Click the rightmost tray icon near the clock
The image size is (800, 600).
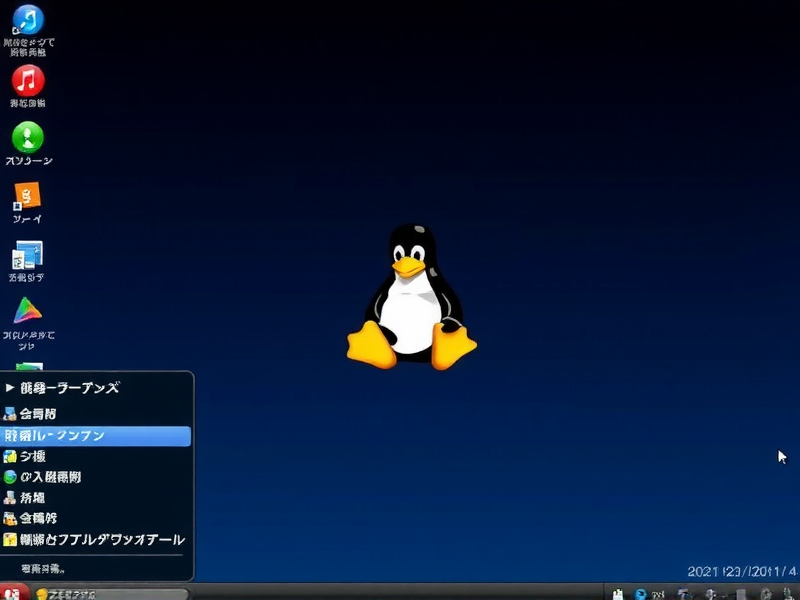[787, 592]
